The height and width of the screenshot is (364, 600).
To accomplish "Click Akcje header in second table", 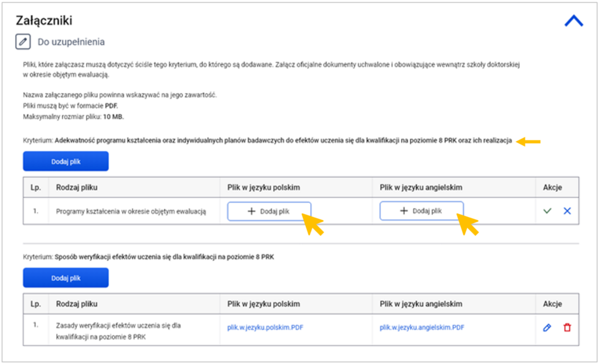I will point(552,304).
